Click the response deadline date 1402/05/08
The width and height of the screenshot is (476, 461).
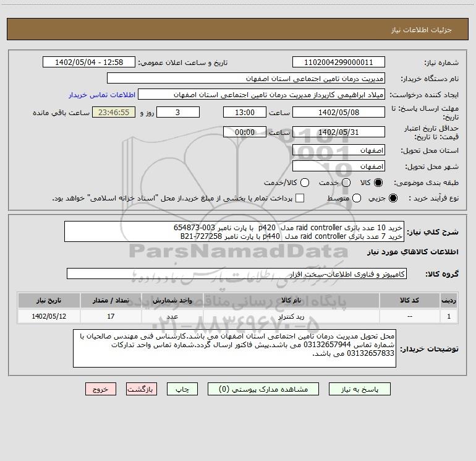(x=339, y=112)
